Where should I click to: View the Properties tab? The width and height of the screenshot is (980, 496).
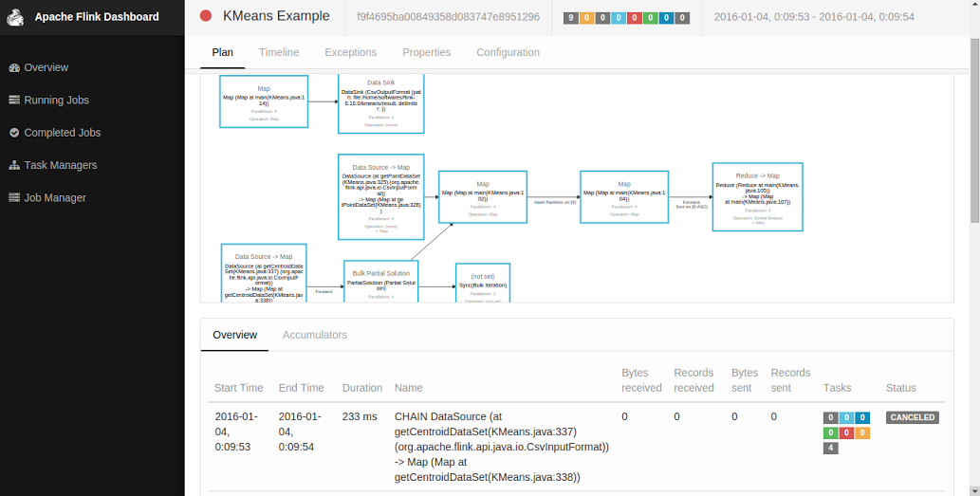[x=426, y=52]
